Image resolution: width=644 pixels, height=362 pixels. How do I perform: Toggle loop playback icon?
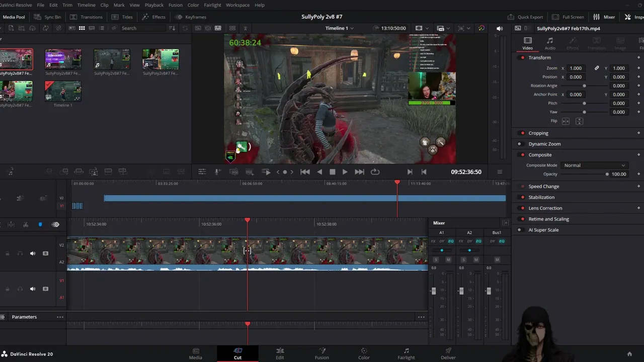click(375, 172)
